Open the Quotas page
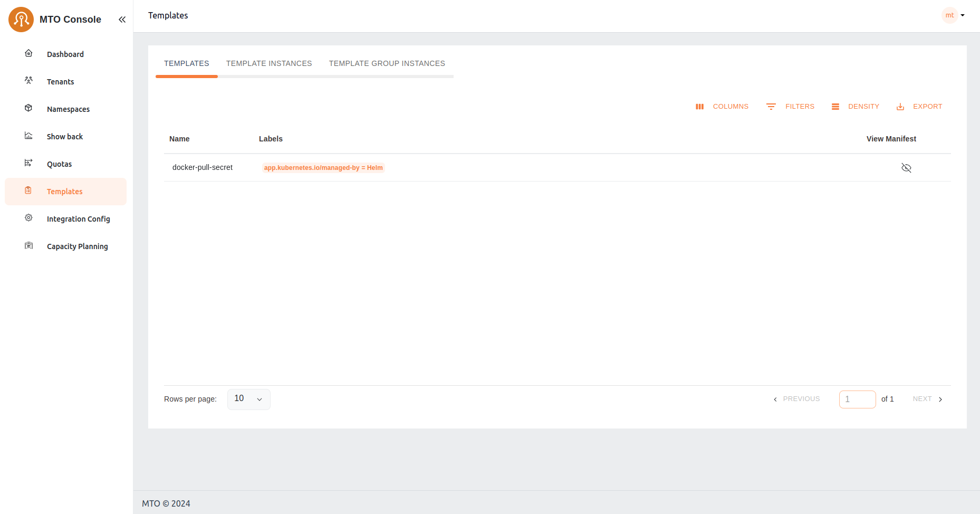The image size is (980, 514). 59,164
